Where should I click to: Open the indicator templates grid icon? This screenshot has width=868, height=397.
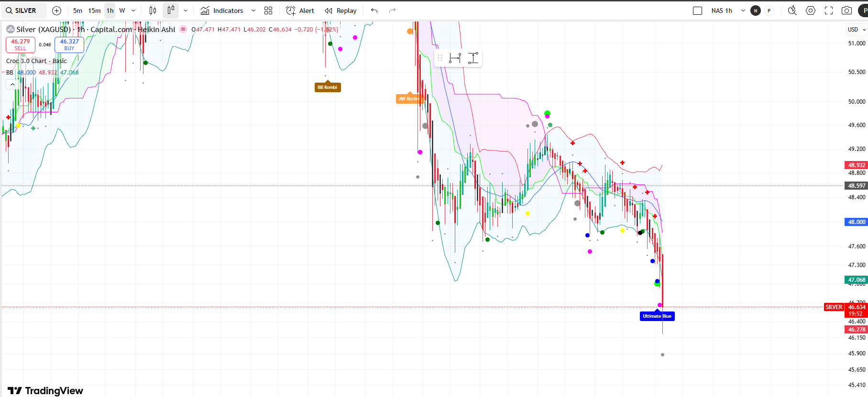tap(268, 11)
